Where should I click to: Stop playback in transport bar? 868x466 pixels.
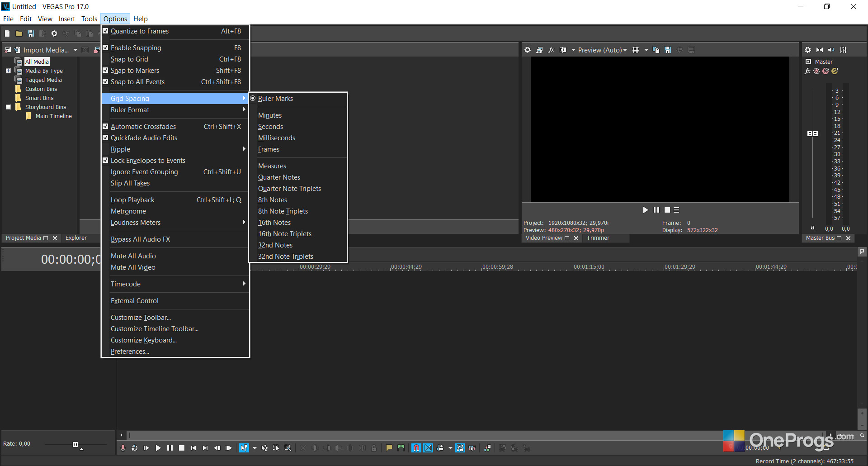point(182,448)
